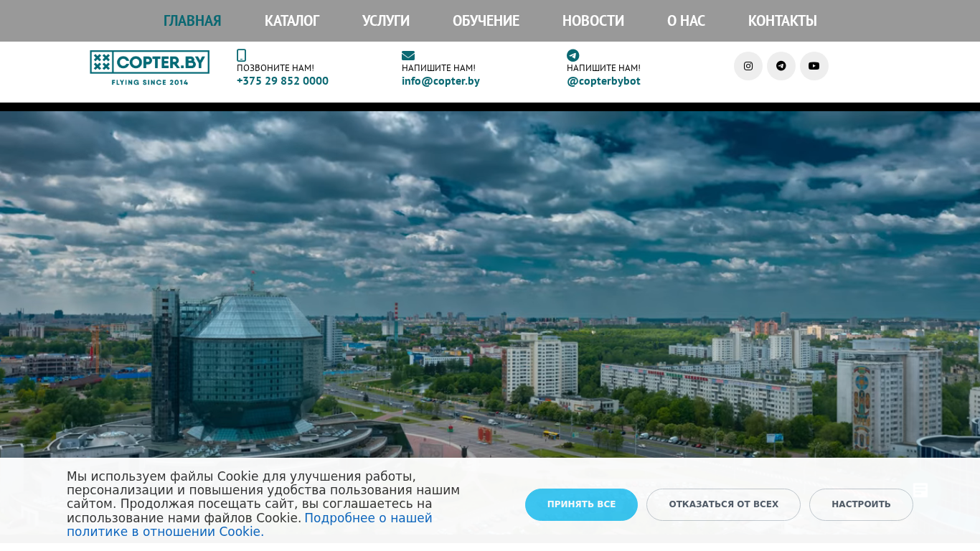Open the УСЛУГИ menu item

(x=386, y=21)
